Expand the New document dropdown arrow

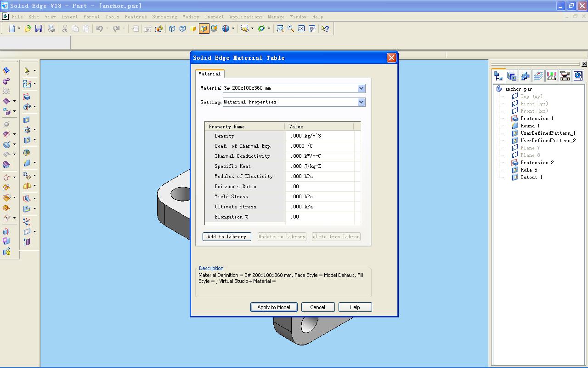click(x=19, y=29)
